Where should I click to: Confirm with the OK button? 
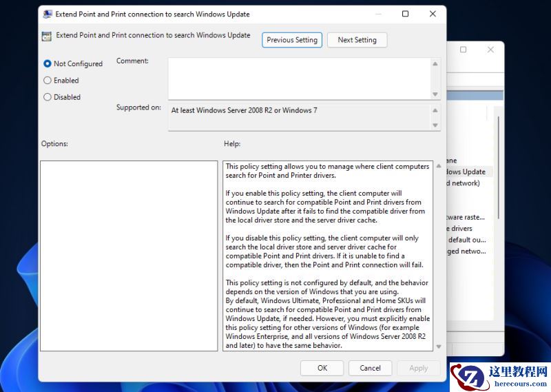pos(322,368)
